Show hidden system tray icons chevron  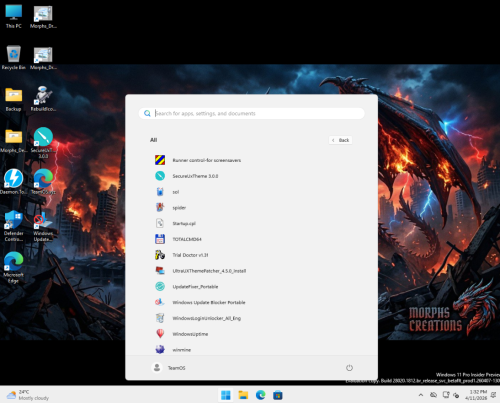pos(421,395)
